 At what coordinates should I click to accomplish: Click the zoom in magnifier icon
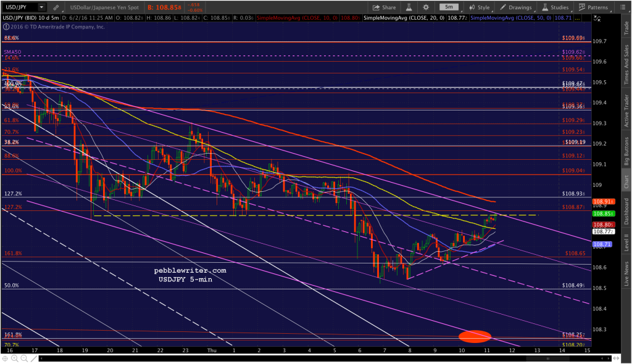click(x=15, y=358)
